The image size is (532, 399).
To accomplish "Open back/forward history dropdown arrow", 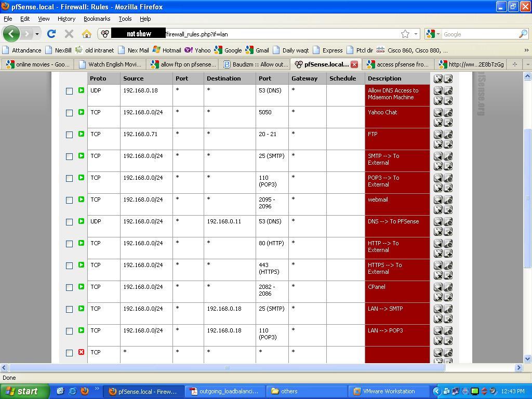I will (x=37, y=34).
